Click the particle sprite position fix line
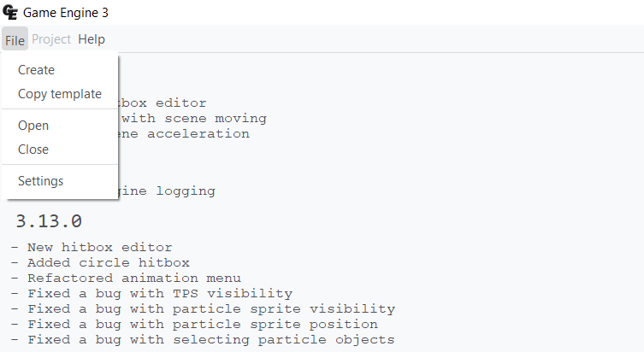Viewport: 644px width, 352px height. (x=194, y=325)
